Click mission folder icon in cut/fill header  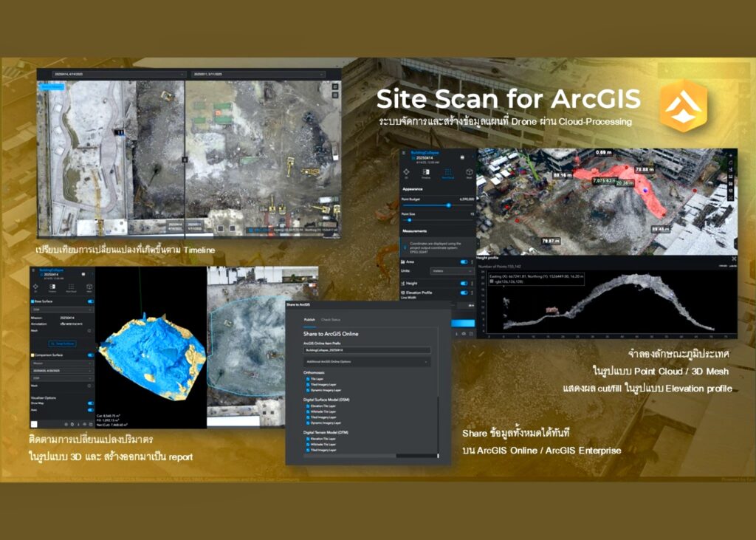coord(83,275)
